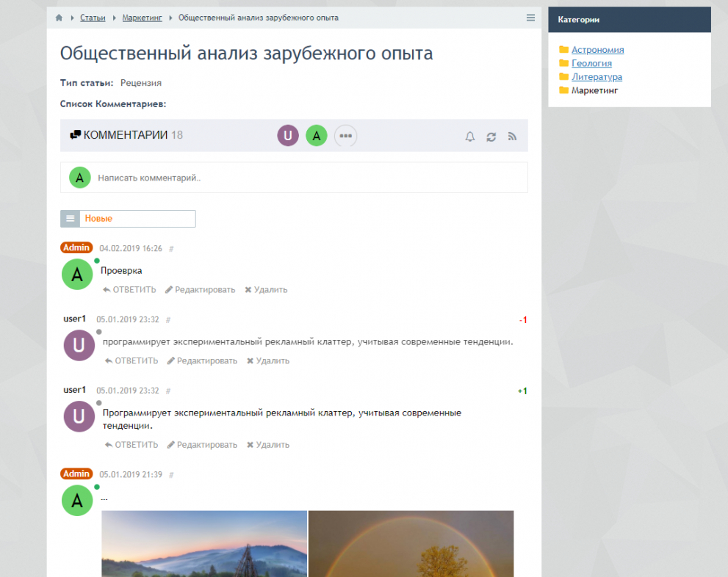Viewport: 728px width, 577px height.
Task: Click Статьи in the breadcrumb
Action: point(93,18)
